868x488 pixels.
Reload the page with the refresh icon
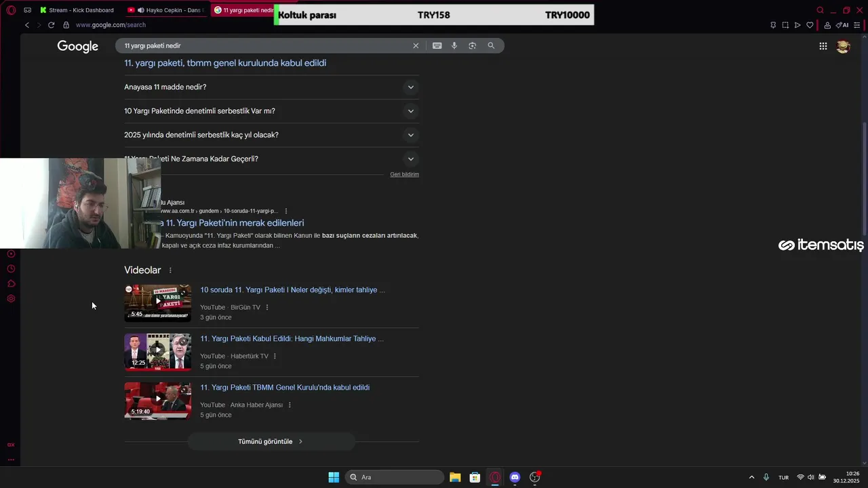(51, 25)
